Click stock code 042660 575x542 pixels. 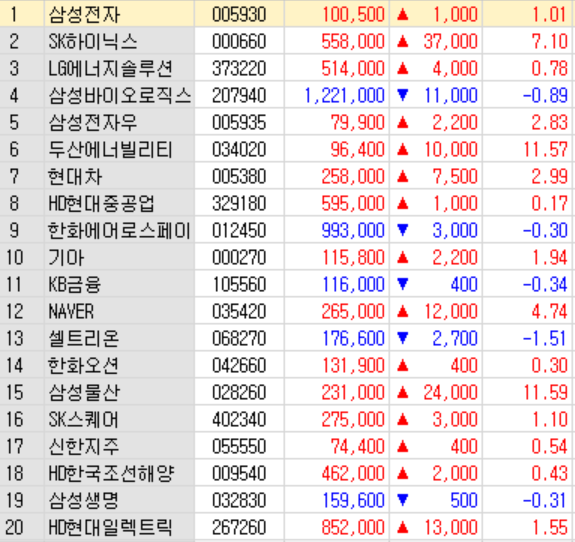pos(239,366)
